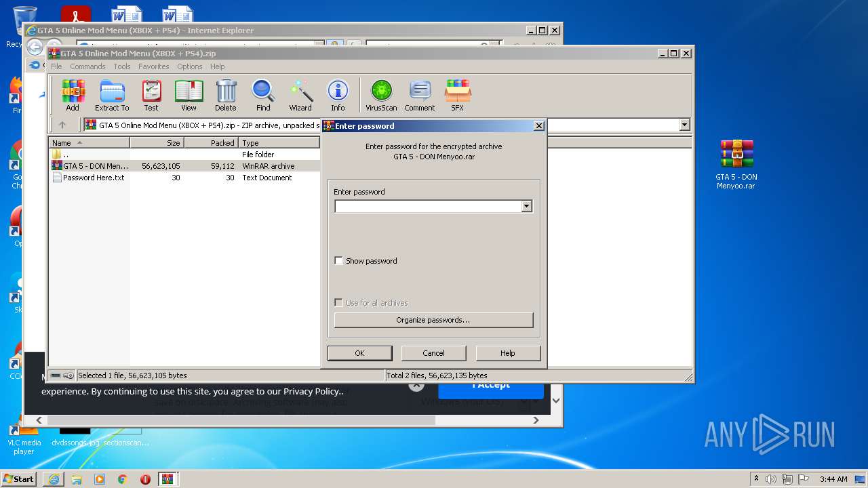Show hidden tray icons arrow
The width and height of the screenshot is (868, 488).
tap(756, 479)
